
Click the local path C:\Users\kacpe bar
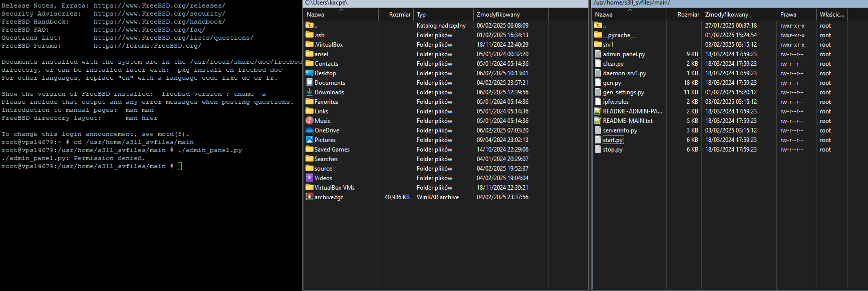click(x=326, y=3)
